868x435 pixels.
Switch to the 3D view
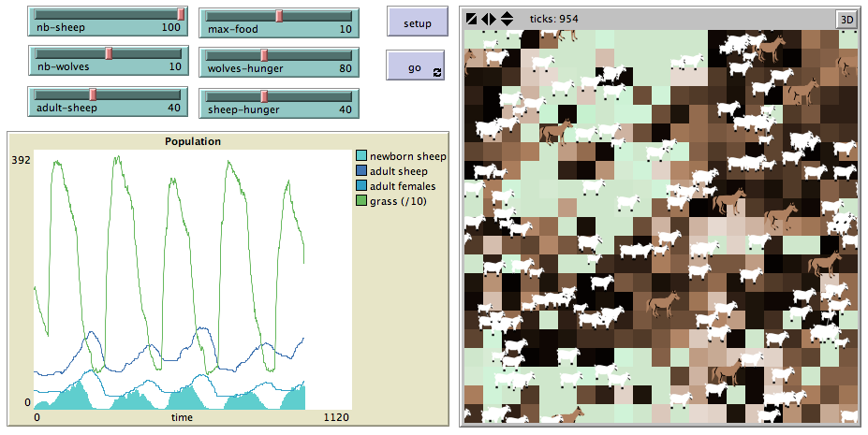[847, 20]
